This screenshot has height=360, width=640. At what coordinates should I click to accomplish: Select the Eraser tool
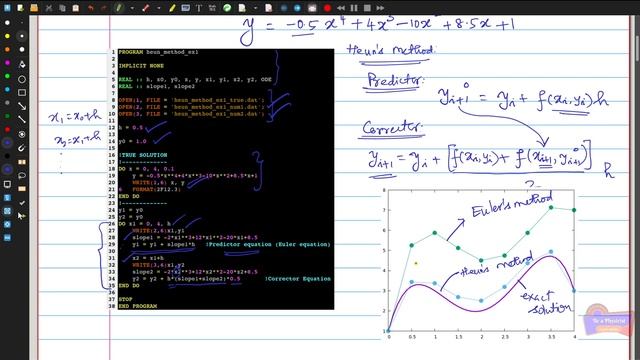pyautogui.click(x=146, y=8)
